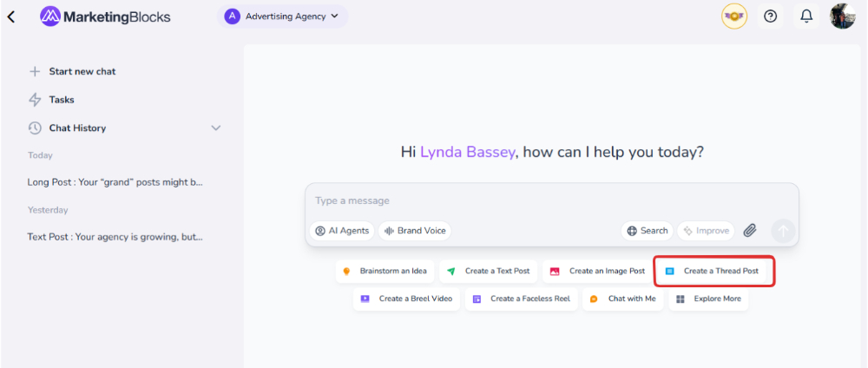This screenshot has height=368, width=868.
Task: Click the MarketingBlocks logo
Action: 105,16
